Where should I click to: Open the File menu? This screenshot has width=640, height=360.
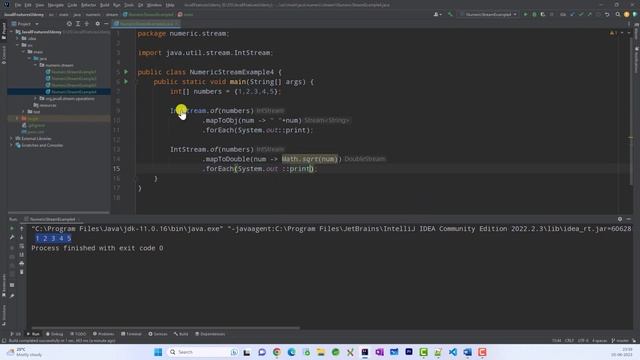coord(18,5)
